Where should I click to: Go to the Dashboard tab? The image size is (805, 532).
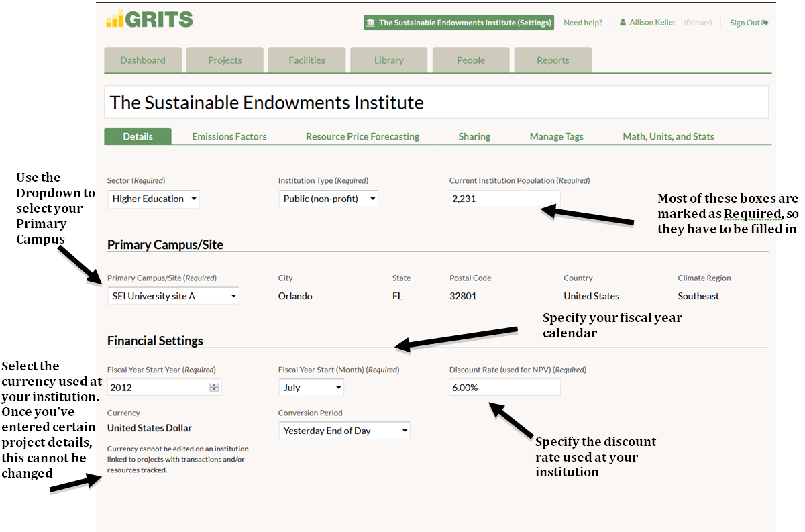[143, 60]
